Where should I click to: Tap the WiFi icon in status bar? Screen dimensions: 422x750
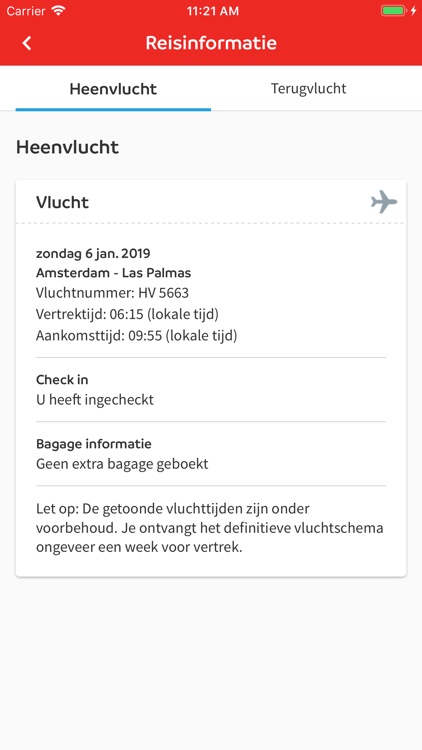[58, 11]
